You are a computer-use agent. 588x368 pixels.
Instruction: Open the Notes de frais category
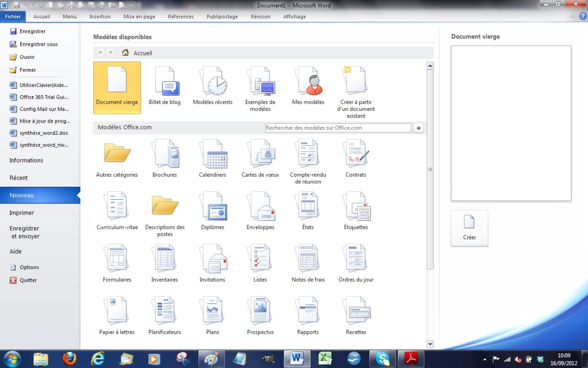coord(308,263)
